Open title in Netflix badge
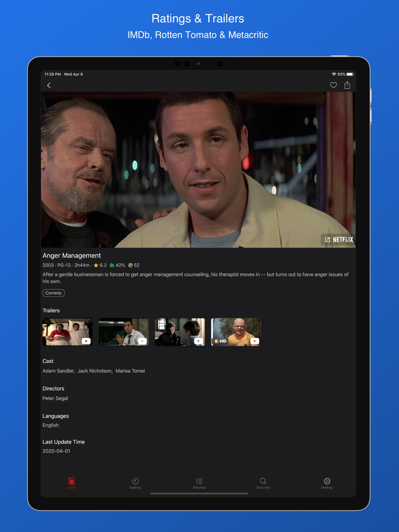 [x=339, y=240]
